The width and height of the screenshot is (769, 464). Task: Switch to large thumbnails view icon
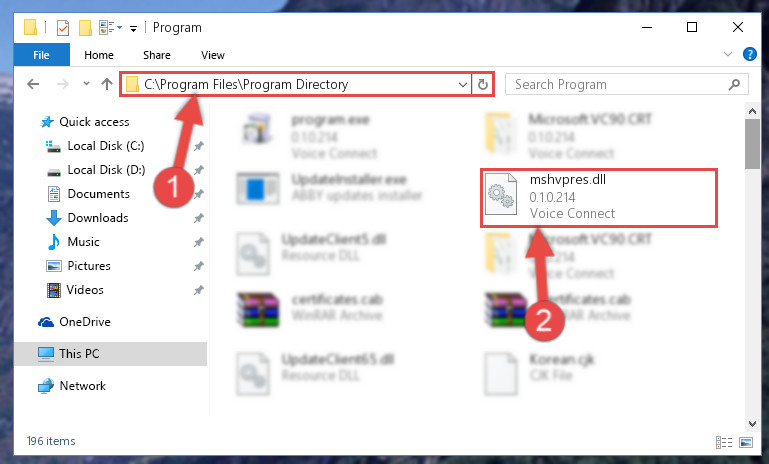746,442
